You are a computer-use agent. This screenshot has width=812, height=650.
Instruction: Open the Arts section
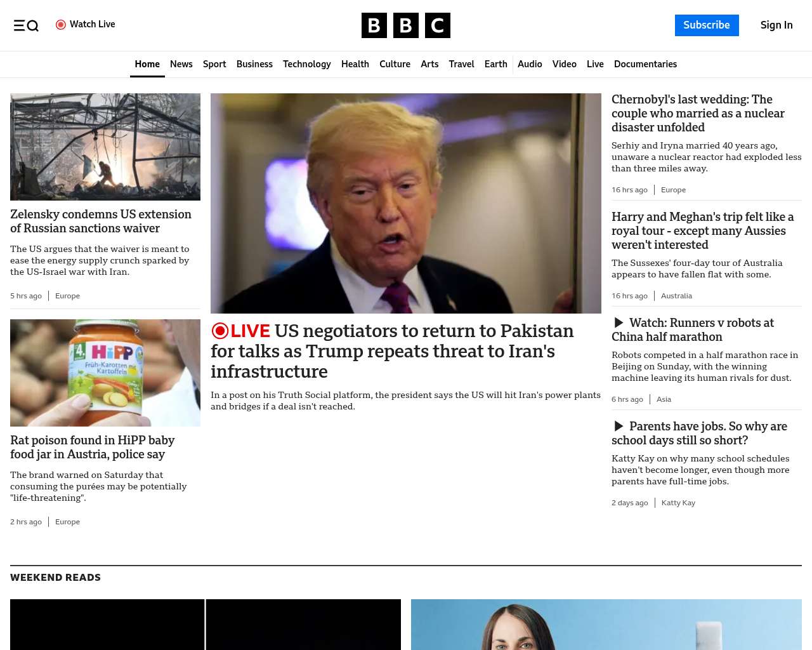tap(429, 64)
